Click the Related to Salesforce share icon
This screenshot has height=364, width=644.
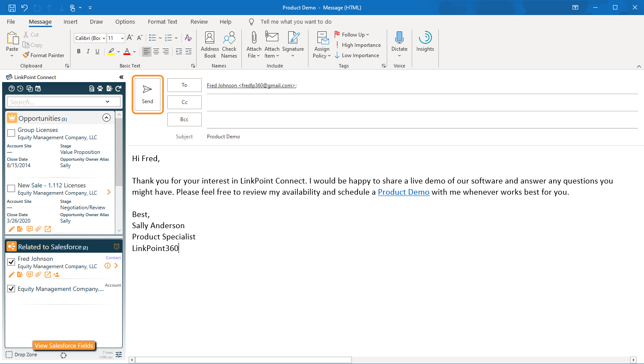click(x=12, y=247)
